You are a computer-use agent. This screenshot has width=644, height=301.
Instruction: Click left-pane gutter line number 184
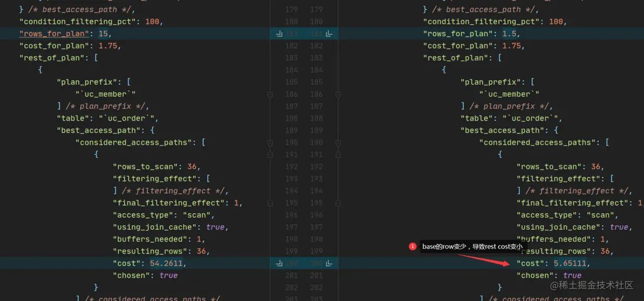click(291, 70)
